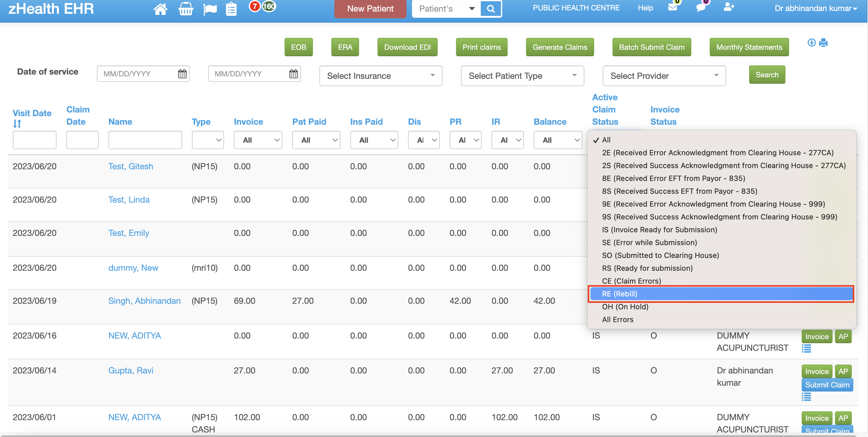Select SO (Submitted to Clearing House) option
Image resolution: width=868 pixels, height=437 pixels.
pyautogui.click(x=721, y=255)
